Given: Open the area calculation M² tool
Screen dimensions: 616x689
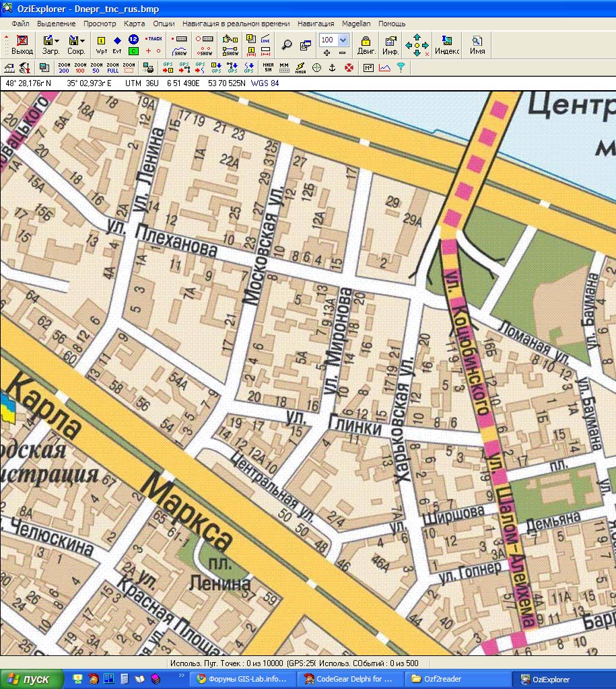Looking at the screenshot, I should (368, 67).
